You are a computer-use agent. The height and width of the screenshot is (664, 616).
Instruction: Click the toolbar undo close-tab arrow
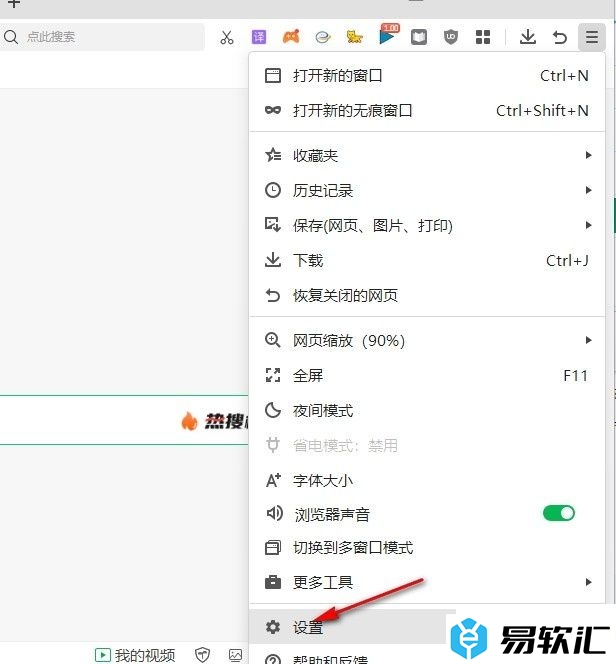[560, 37]
